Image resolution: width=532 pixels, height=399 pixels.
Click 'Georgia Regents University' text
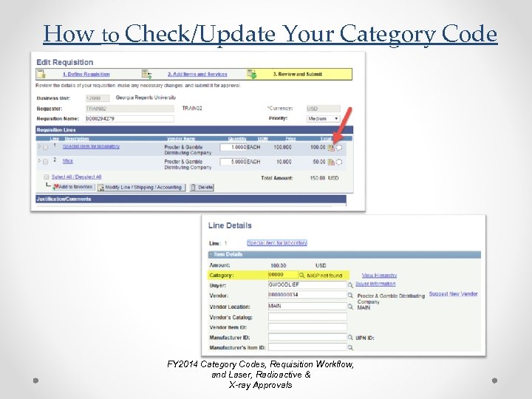146,98
